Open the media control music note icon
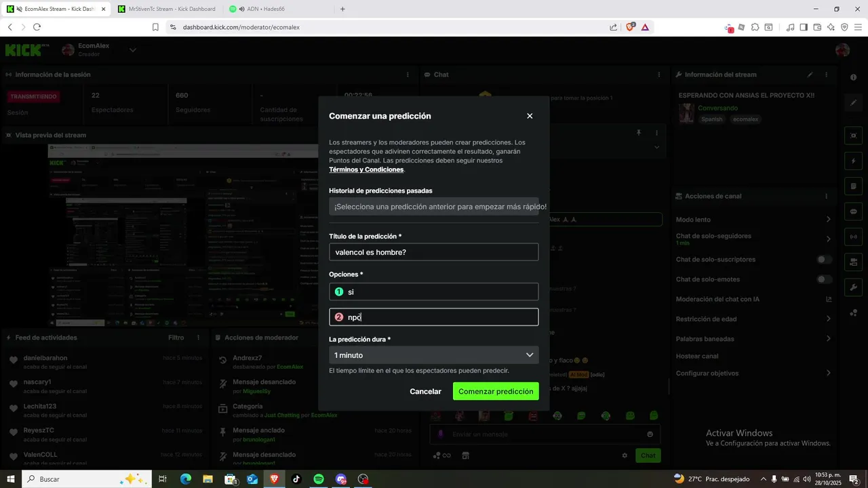Image resolution: width=868 pixels, height=488 pixels. coord(790,27)
